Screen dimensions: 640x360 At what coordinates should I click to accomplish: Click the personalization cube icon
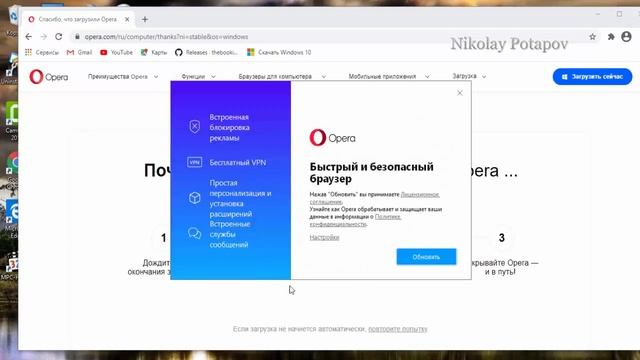(195, 198)
